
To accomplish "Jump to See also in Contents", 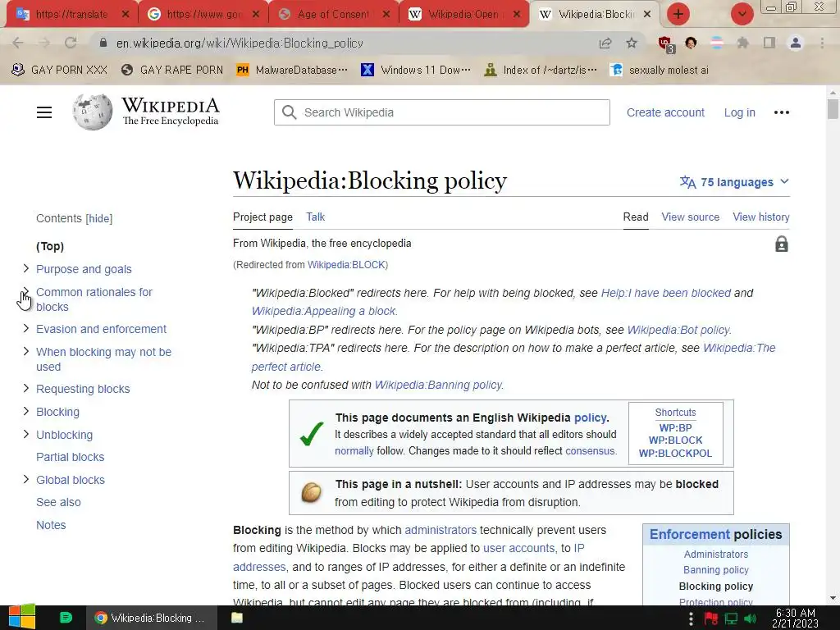I will coord(58,502).
